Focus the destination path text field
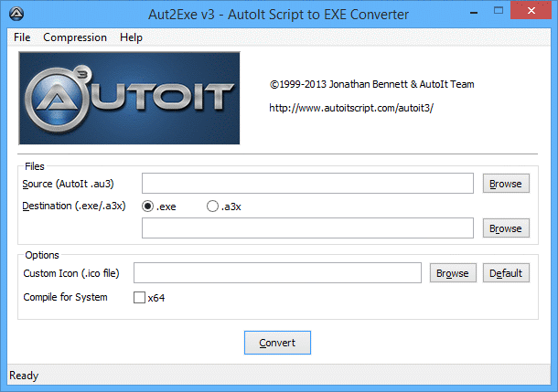The image size is (558, 392). tap(307, 228)
